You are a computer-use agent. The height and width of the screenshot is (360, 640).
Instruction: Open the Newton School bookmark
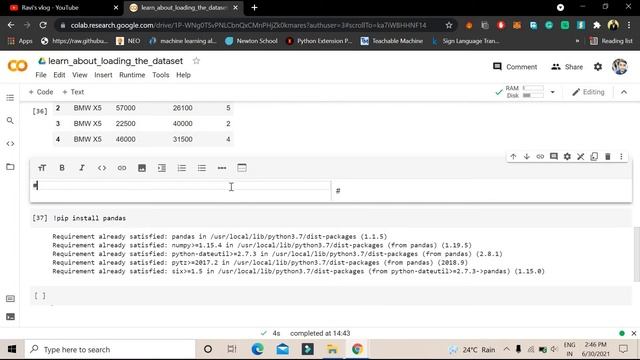pos(252,41)
